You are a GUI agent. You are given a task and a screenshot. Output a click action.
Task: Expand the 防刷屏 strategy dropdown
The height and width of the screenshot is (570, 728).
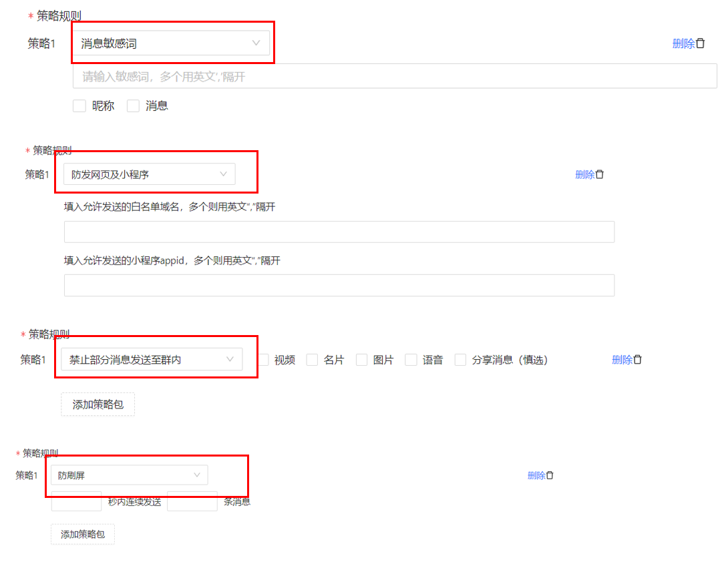pyautogui.click(x=129, y=475)
